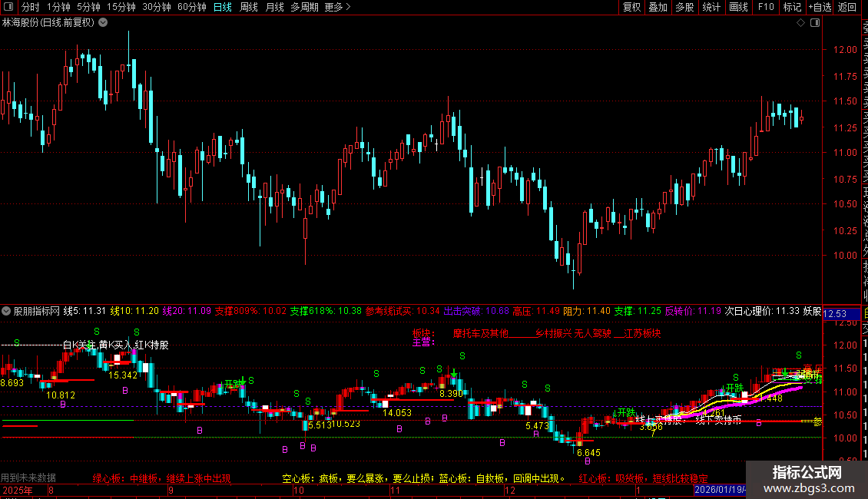The width and height of the screenshot is (868, 499).
Task: Select the 60分钟 period
Action: [x=191, y=7]
